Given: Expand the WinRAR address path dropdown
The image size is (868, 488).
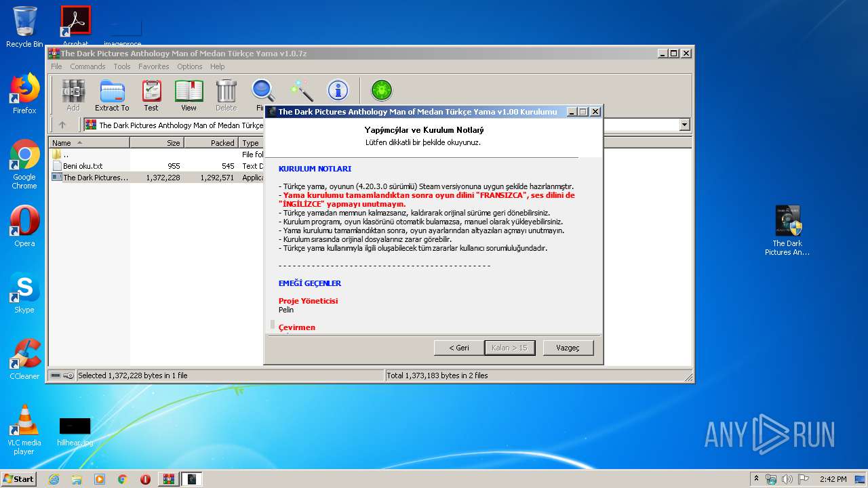Looking at the screenshot, I should (684, 125).
